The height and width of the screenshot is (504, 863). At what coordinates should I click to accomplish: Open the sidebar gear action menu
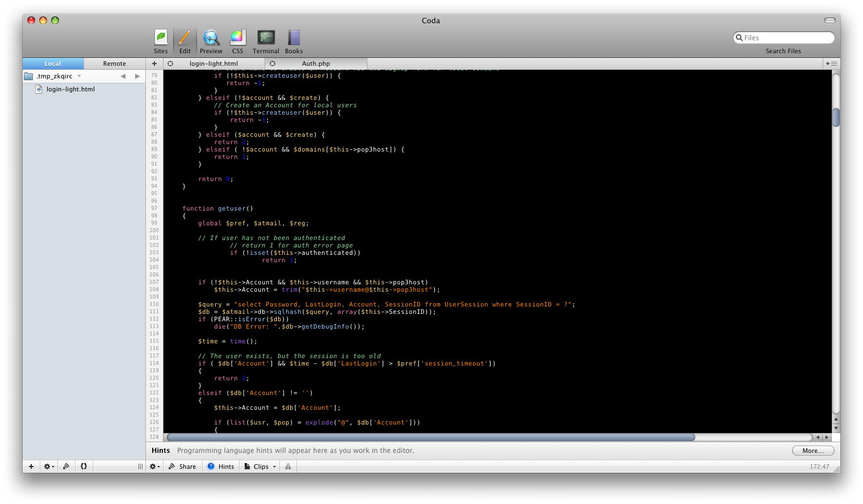click(49, 467)
